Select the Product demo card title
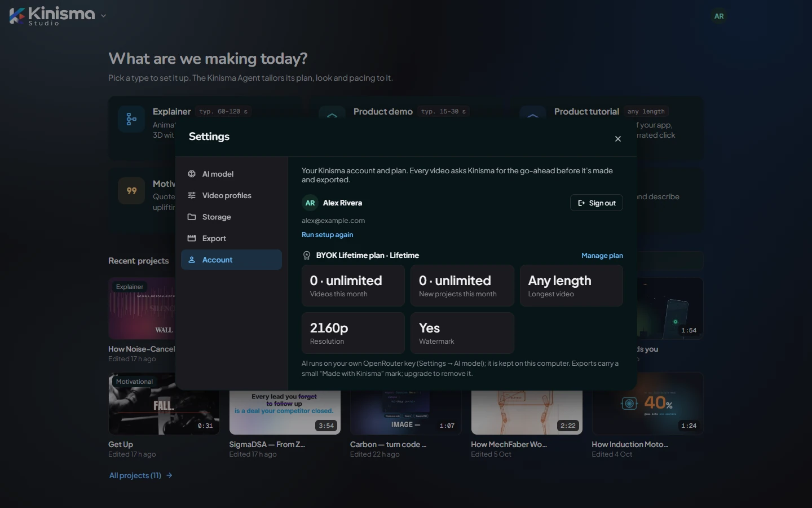 tap(383, 112)
